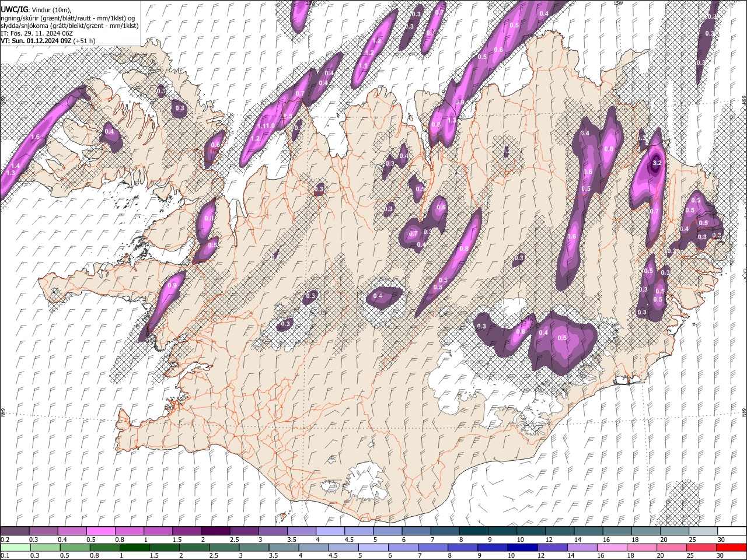Click the '3.2' precipitation maximum label
This screenshot has width=747, height=560.
657,163
